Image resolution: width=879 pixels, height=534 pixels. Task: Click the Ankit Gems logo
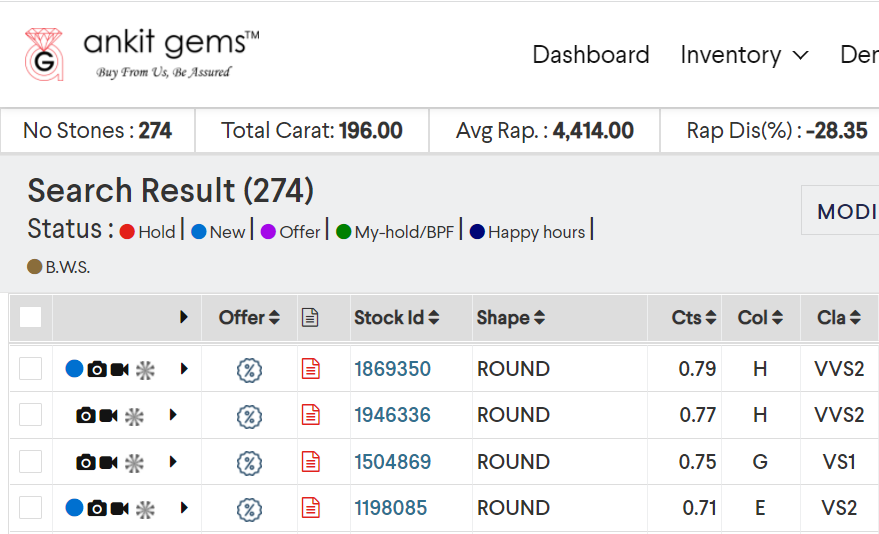point(142,54)
